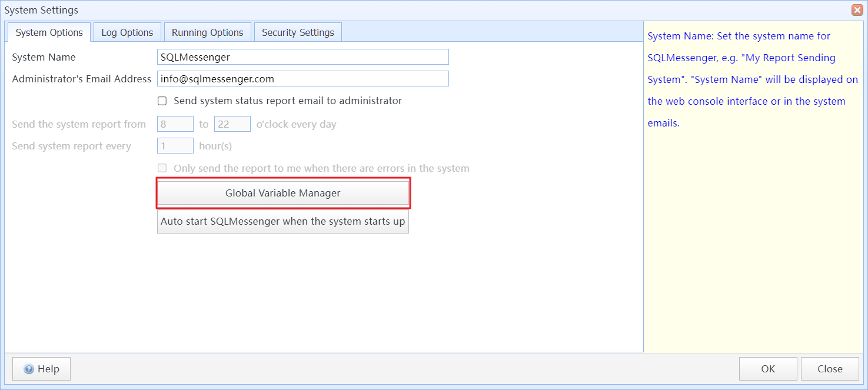
Task: Click the Help question mark icon
Action: click(x=29, y=369)
